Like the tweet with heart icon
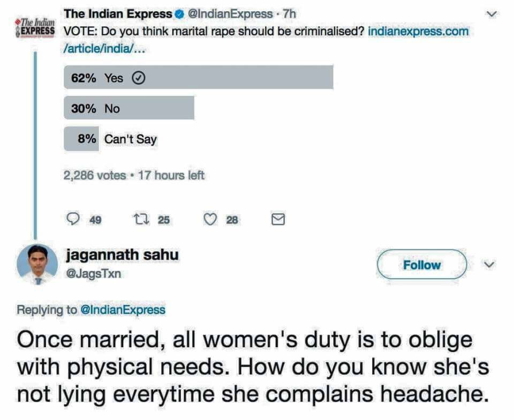514x420 pixels. tap(211, 219)
